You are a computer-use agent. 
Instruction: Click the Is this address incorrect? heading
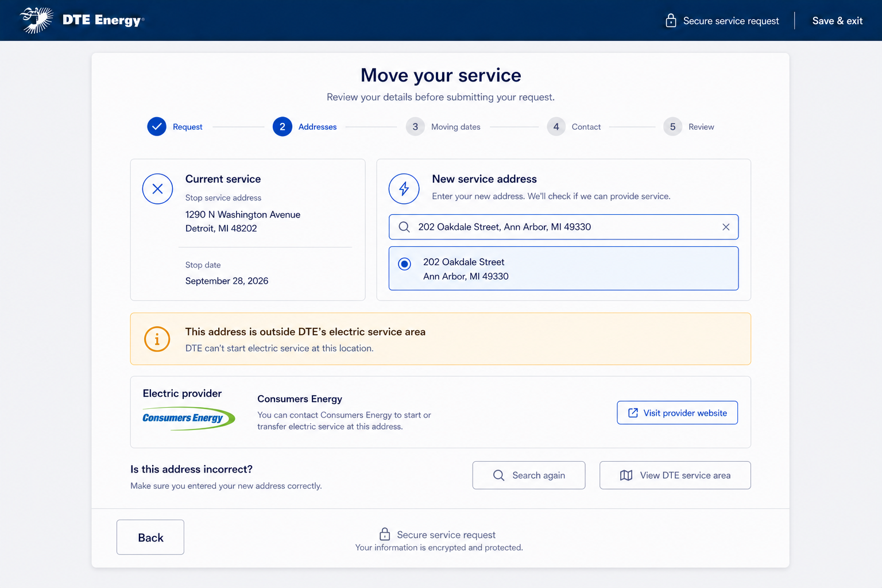[x=192, y=469]
